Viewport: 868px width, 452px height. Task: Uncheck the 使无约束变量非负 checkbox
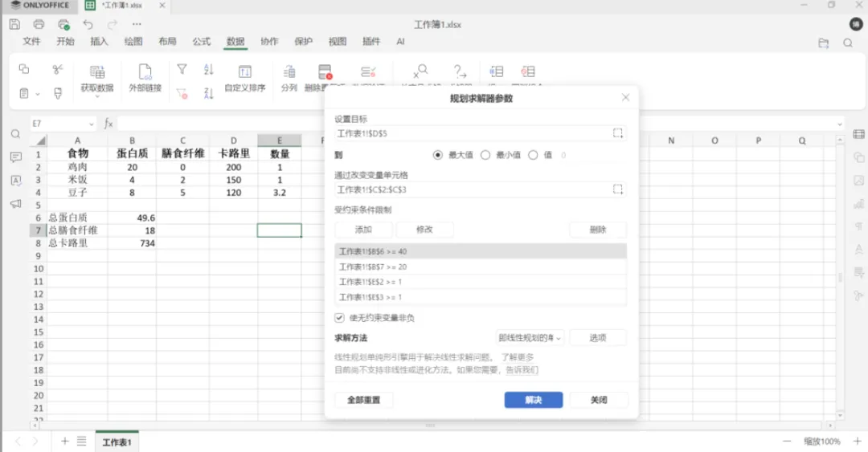pos(339,318)
